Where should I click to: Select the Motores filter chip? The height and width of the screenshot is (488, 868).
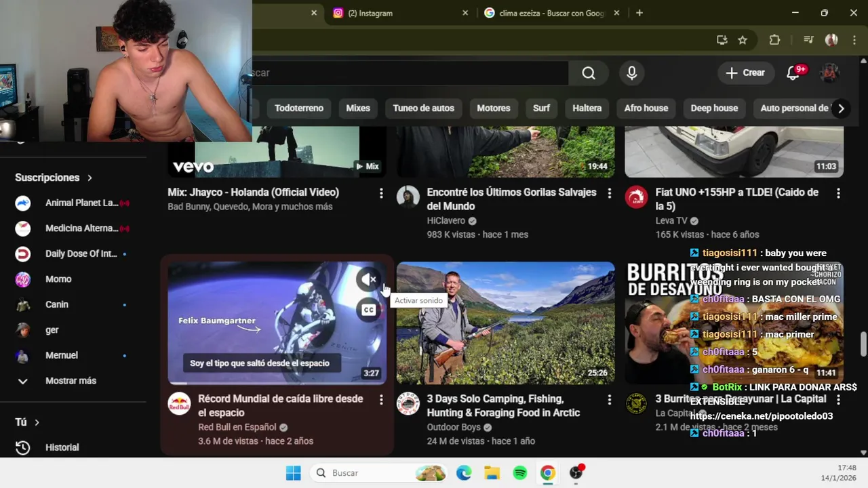(x=494, y=108)
